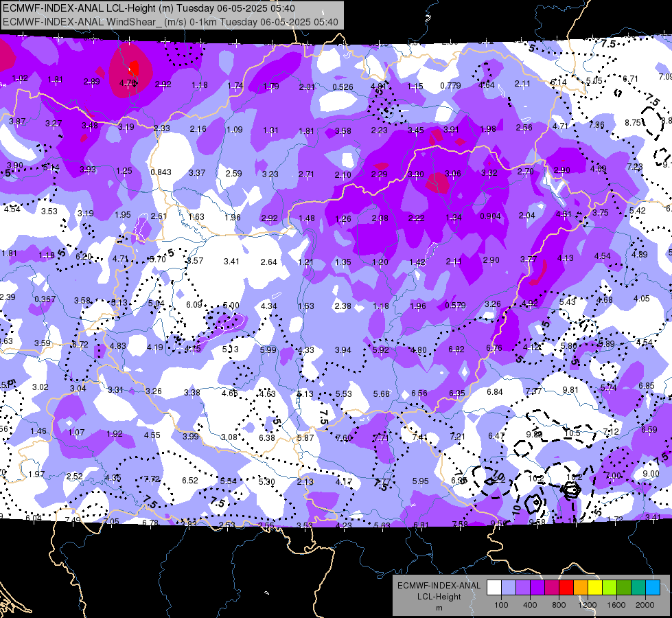Click the wind shear value 6.09
This screenshot has width=672, height=618.
coord(194,304)
